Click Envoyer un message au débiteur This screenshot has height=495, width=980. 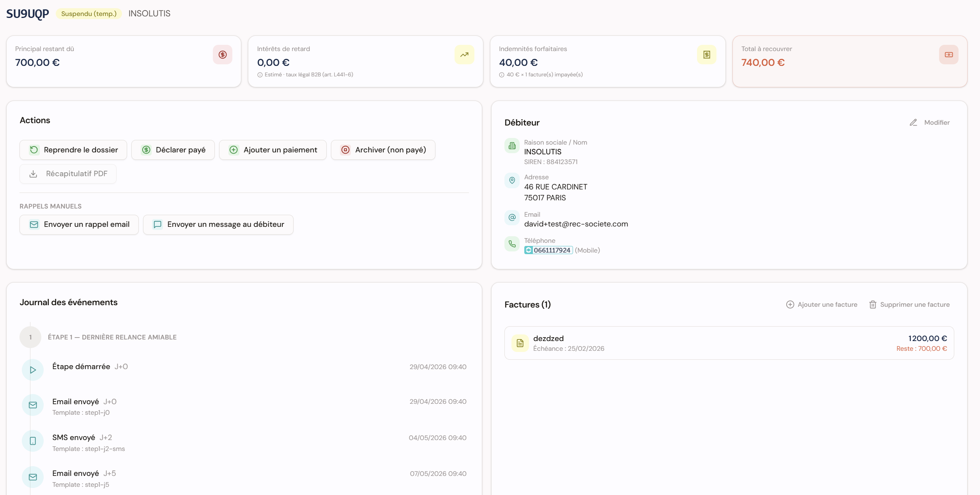tap(218, 225)
